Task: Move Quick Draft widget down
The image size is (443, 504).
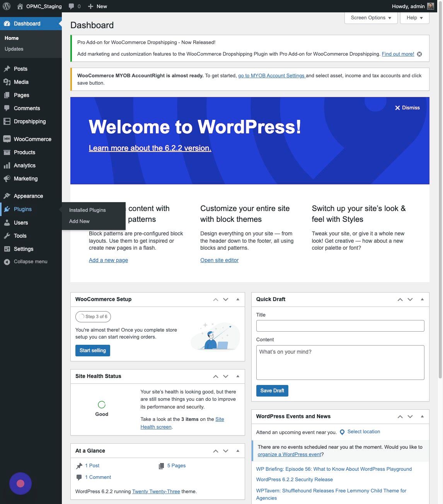Action: tap(410, 300)
